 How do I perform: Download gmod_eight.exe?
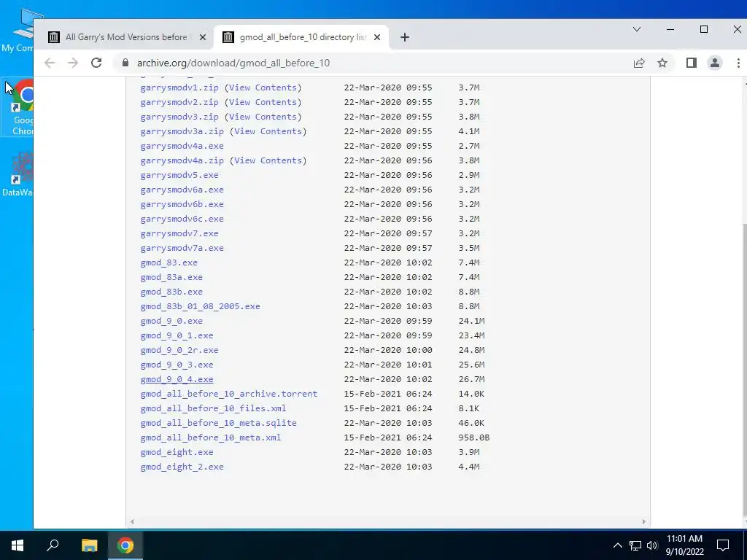point(177,452)
